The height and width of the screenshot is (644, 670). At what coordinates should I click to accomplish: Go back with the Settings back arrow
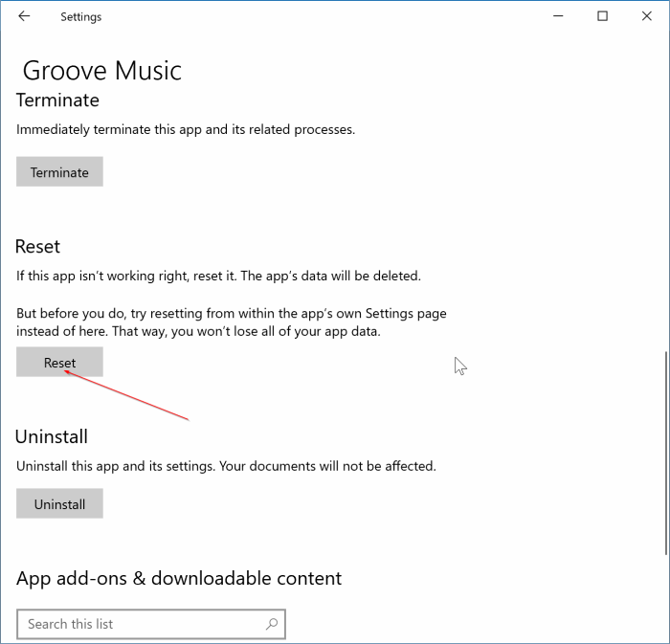click(24, 16)
